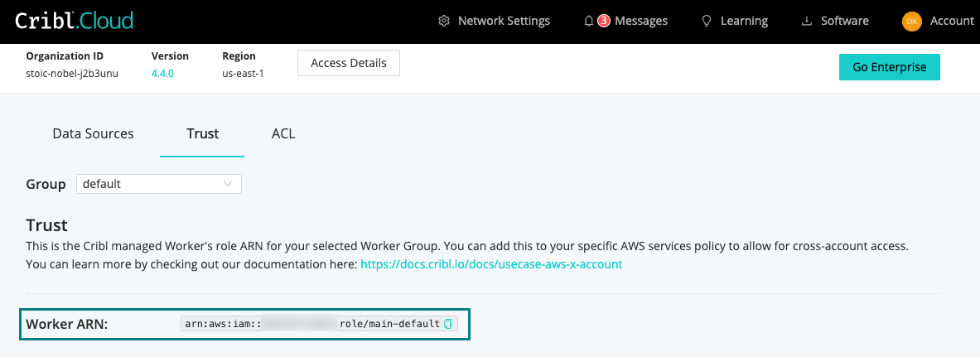This screenshot has width=980, height=357.
Task: Open Software from the top menu label
Action: point(844,21)
